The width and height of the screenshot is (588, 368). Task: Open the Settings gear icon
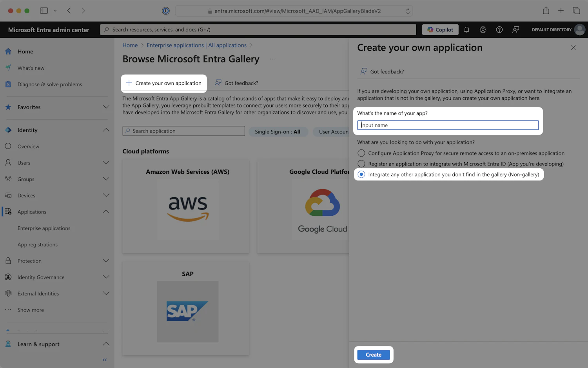[x=483, y=29]
